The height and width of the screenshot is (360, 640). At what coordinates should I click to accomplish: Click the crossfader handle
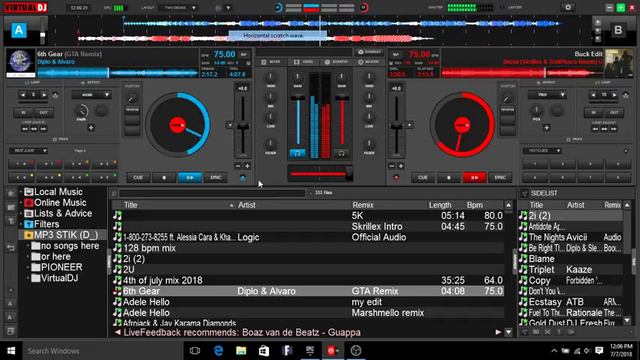click(349, 174)
